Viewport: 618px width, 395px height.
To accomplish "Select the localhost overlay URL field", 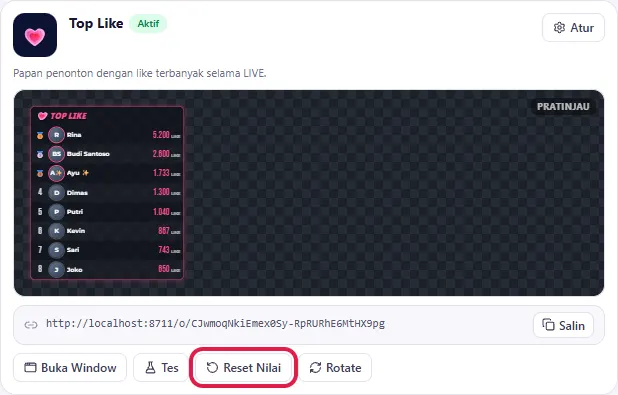I will (309, 325).
